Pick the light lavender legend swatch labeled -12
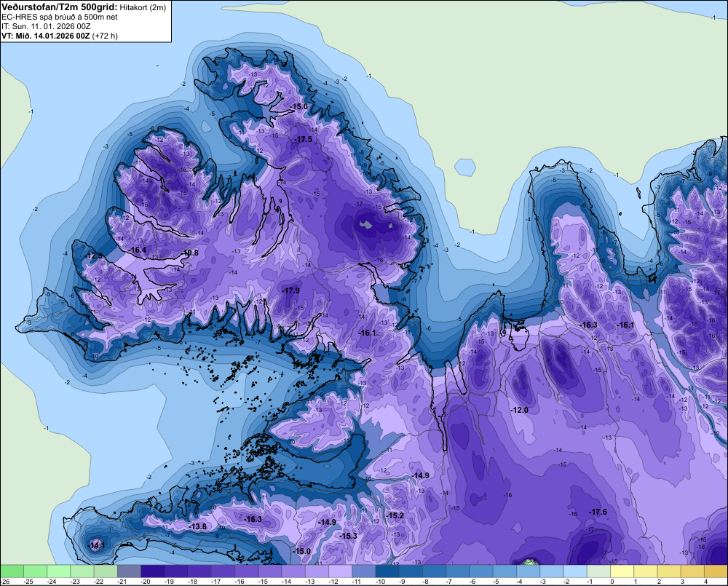This screenshot has width=728, height=586. [340, 571]
